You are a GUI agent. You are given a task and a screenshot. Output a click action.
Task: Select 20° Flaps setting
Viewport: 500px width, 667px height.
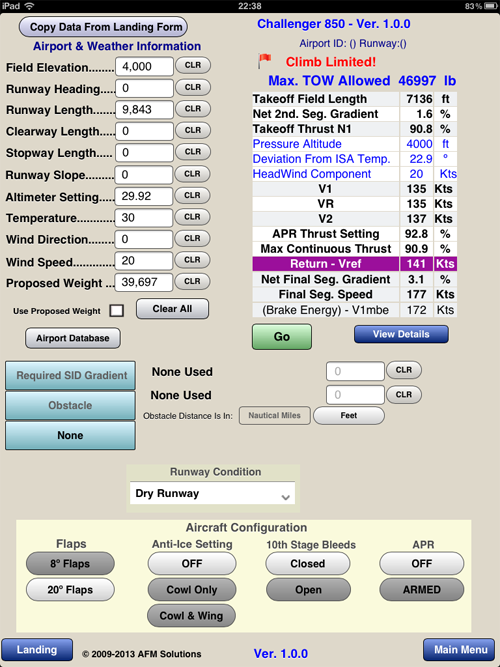tap(70, 590)
